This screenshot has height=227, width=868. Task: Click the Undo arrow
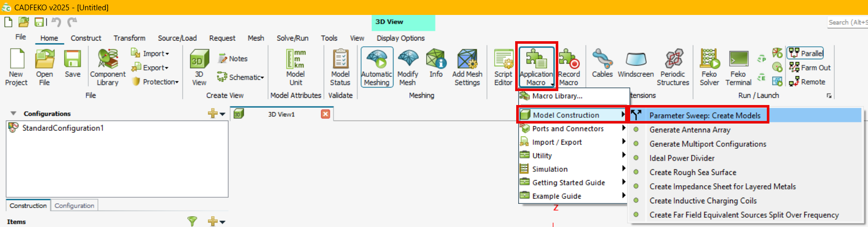click(56, 22)
